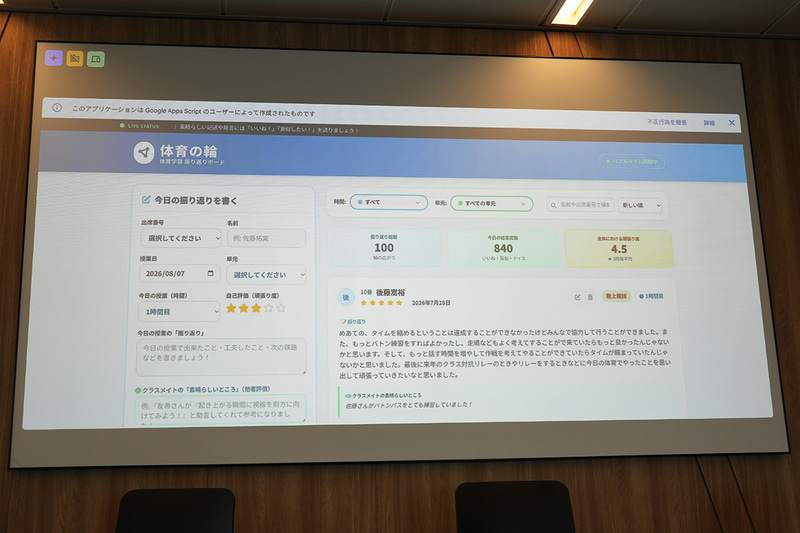The image size is (800, 533).
Task: Click the 振り返り label in the post
Action: (x=353, y=322)
